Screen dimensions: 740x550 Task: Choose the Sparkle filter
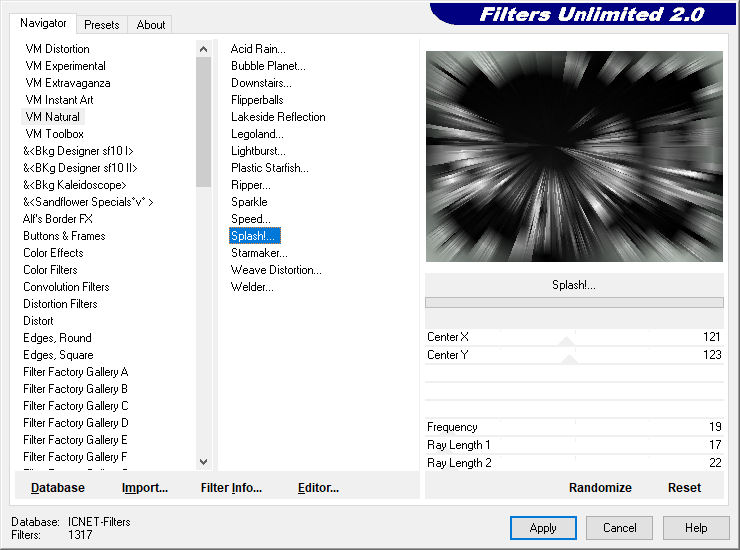point(249,202)
